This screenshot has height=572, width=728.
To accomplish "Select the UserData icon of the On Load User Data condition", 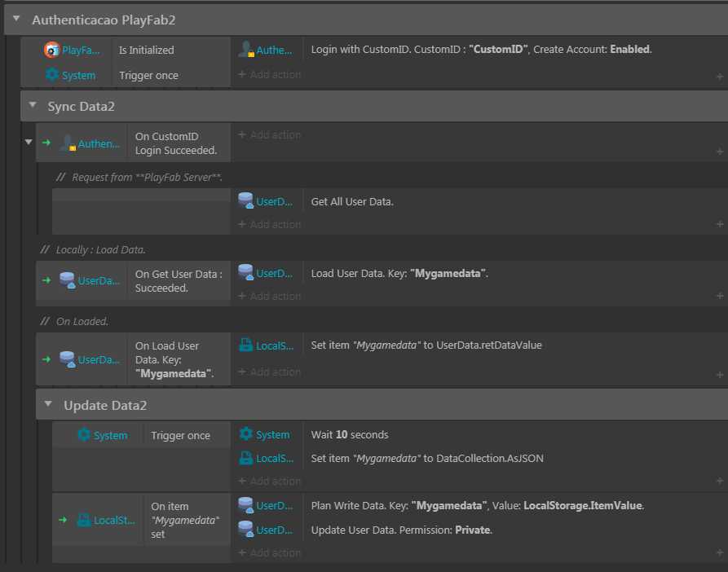I will 68,359.
